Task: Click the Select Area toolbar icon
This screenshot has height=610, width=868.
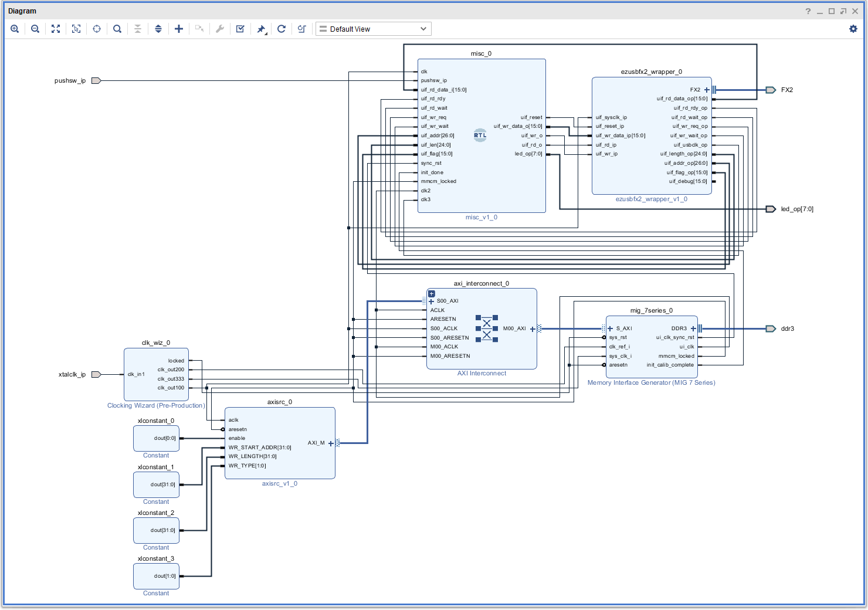Action: [x=76, y=29]
